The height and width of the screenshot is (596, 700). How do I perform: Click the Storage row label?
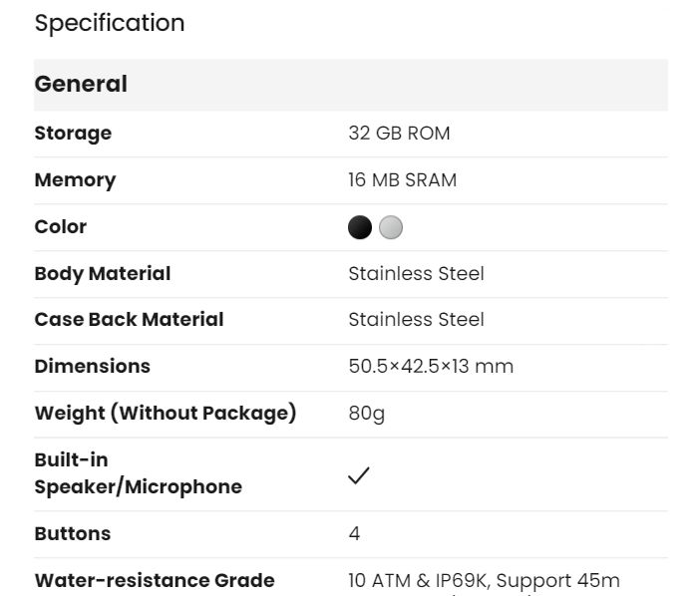(x=73, y=134)
